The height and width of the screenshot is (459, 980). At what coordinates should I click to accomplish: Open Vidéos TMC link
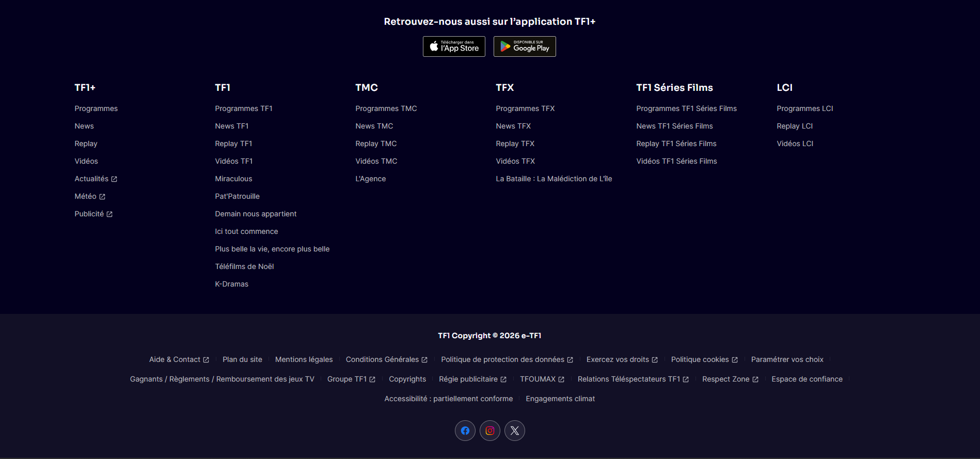point(376,161)
